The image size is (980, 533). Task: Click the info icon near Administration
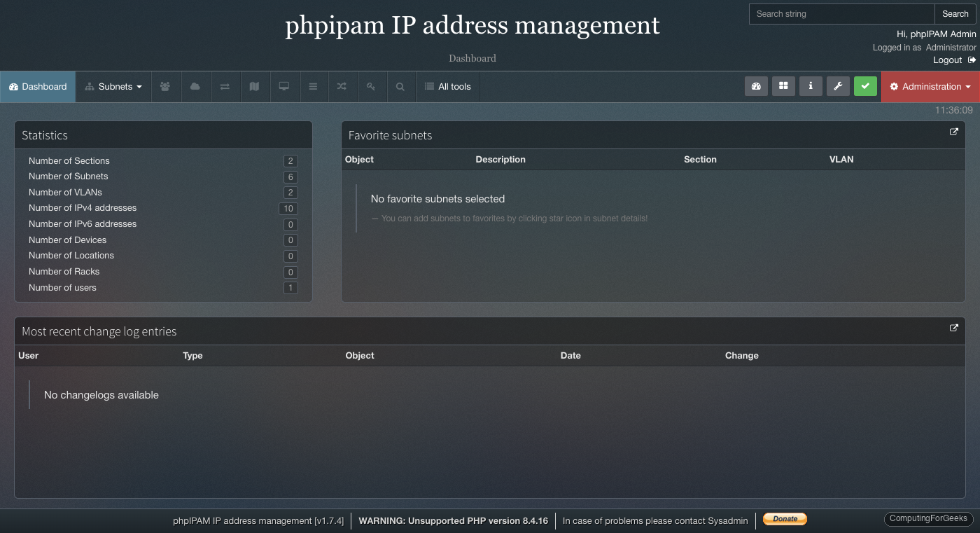(x=811, y=86)
